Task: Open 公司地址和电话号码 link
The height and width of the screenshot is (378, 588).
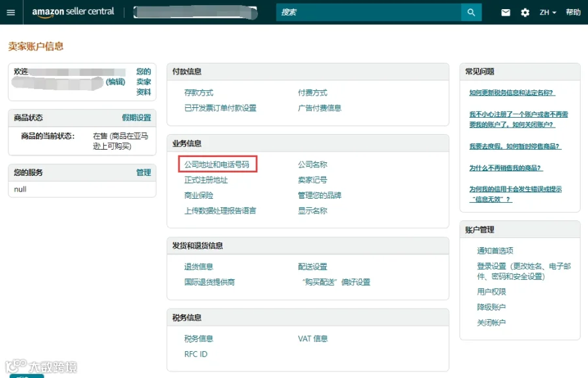Action: pos(217,164)
